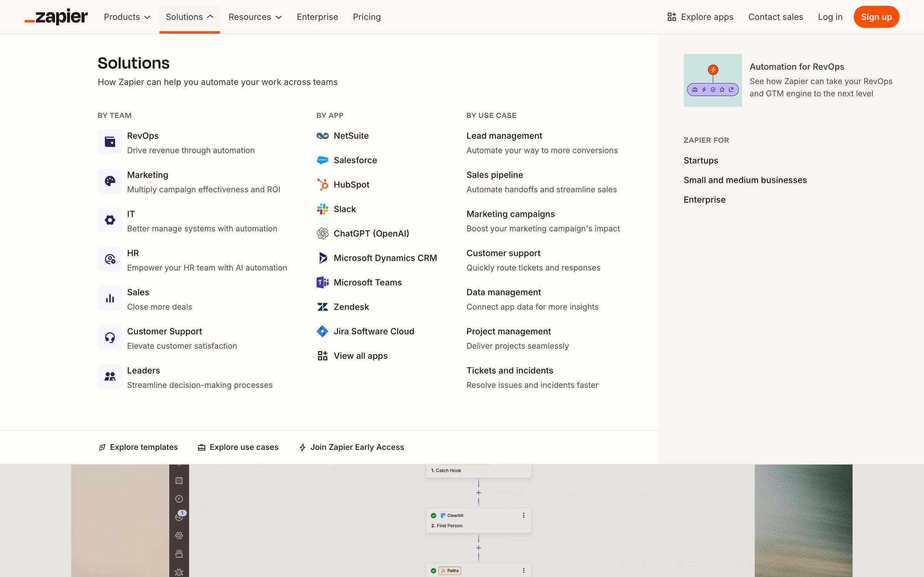Open the Paths step three-dot menu
The height and width of the screenshot is (577, 924).
point(524,570)
